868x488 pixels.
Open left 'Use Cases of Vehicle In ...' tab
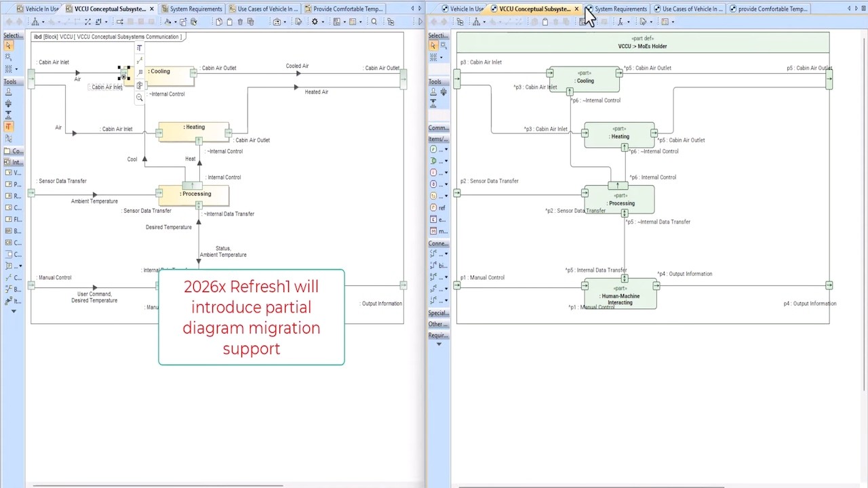263,9
